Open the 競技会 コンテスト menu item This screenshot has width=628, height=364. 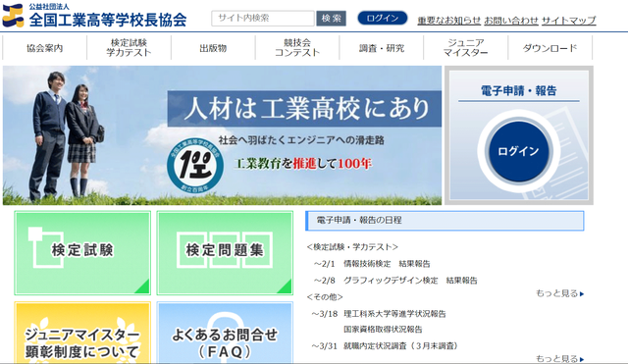point(297,48)
